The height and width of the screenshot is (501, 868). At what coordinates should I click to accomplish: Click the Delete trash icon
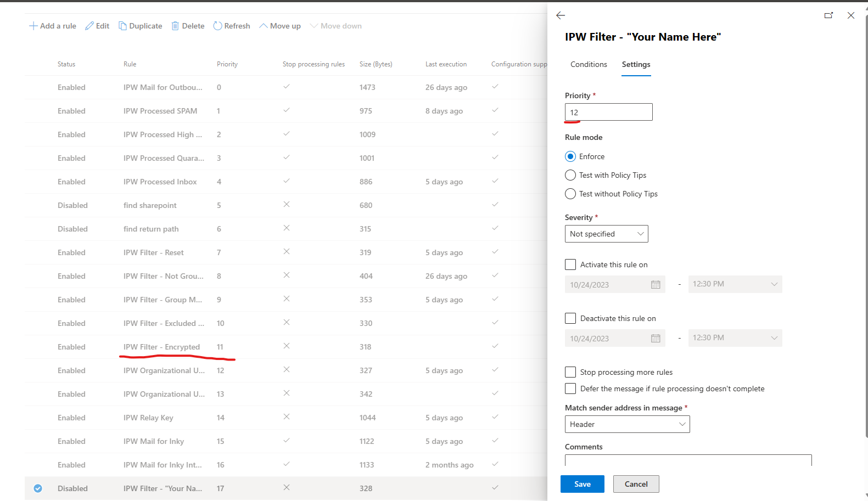click(175, 26)
